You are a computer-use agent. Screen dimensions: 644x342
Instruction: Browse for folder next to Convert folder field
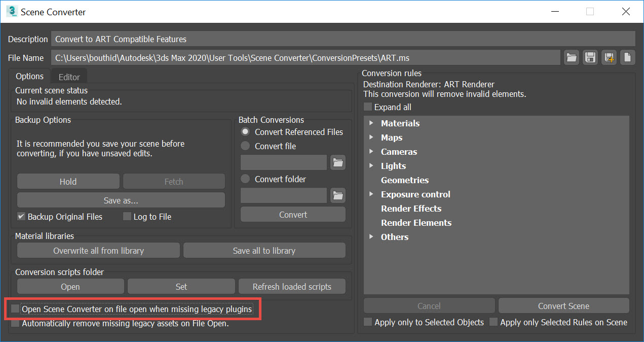(337, 195)
